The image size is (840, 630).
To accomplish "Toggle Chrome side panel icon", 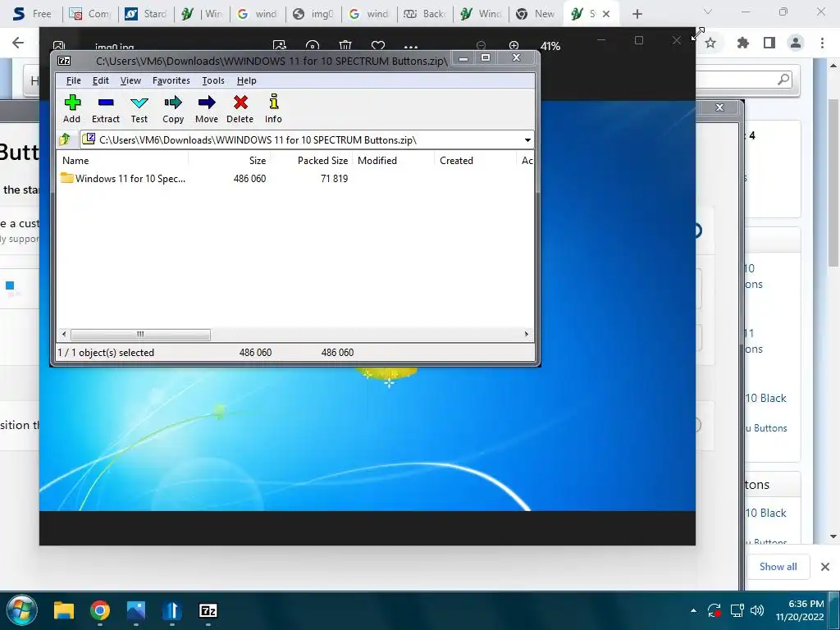I will click(769, 43).
